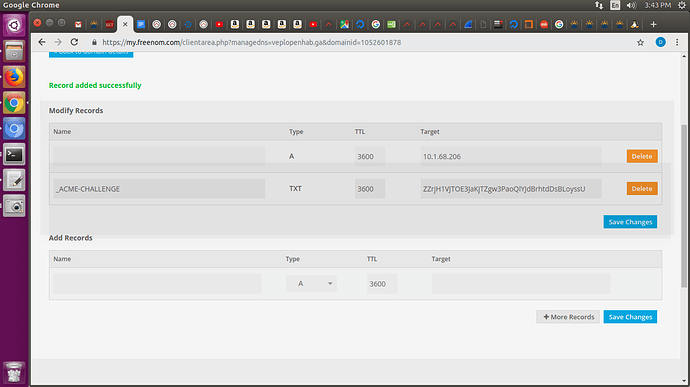Open the Chrome profile avatar
This screenshot has width=690, height=387.
(660, 42)
